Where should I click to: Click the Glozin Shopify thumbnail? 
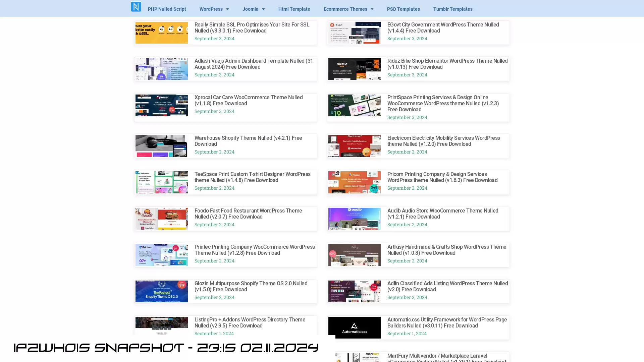tap(162, 292)
